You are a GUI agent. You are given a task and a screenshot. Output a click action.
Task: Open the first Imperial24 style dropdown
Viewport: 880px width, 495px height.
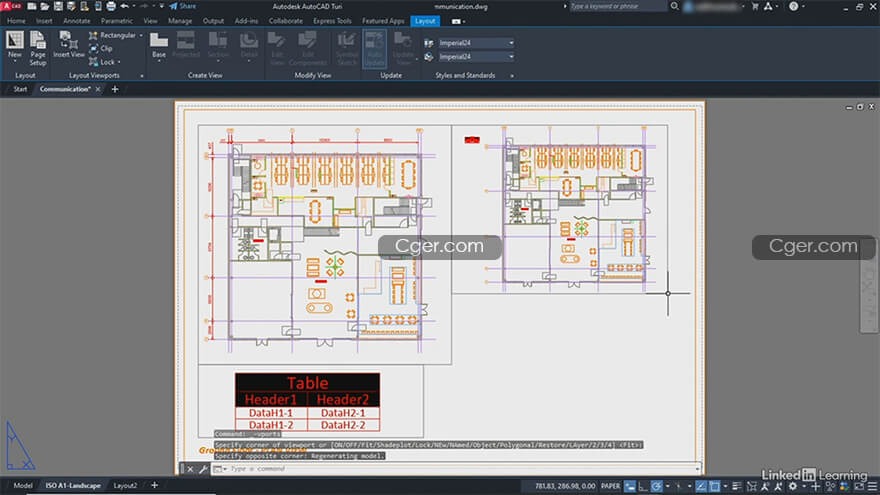tap(476, 43)
